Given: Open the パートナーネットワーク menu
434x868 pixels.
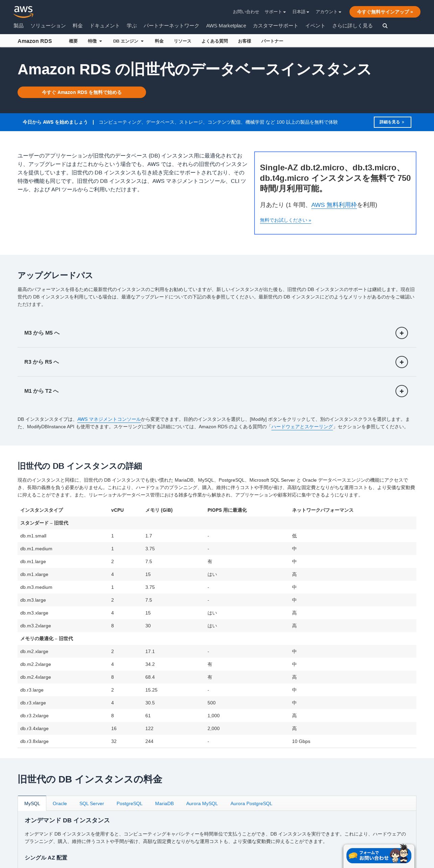Looking at the screenshot, I should tap(171, 26).
